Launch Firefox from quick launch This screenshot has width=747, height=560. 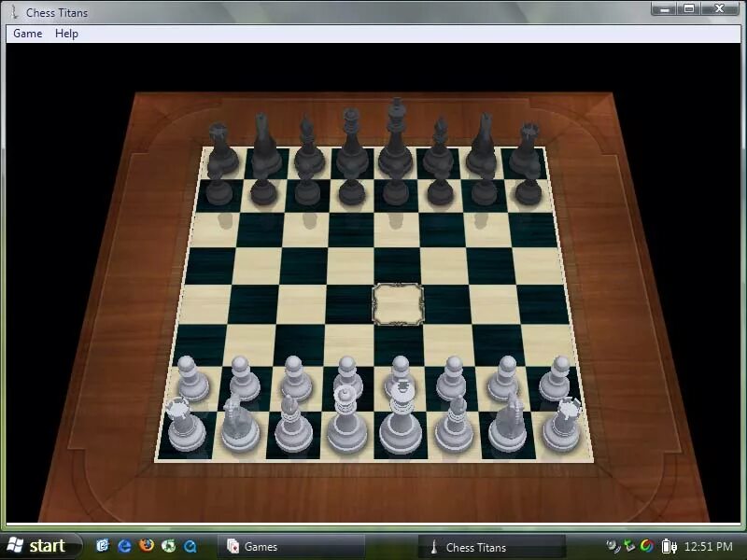[x=147, y=545]
